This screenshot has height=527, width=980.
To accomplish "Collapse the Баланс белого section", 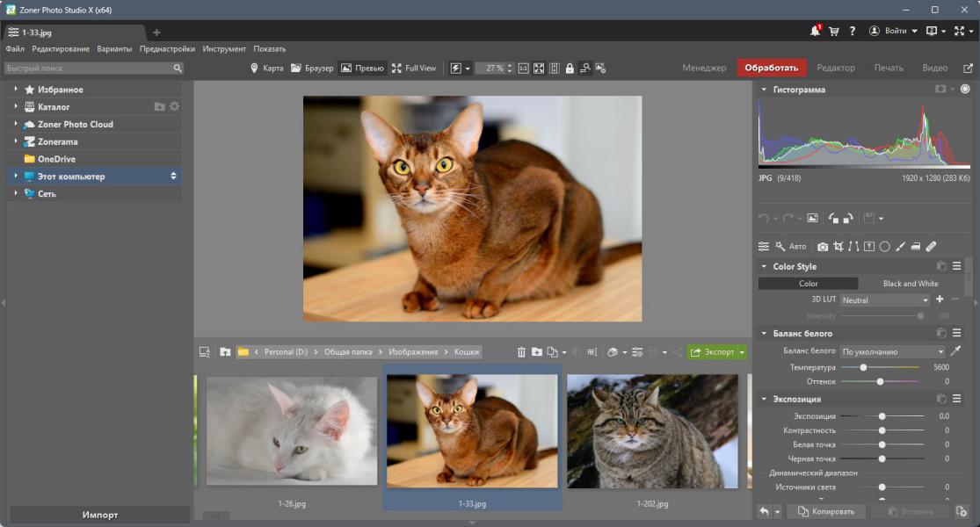I will pos(764,334).
